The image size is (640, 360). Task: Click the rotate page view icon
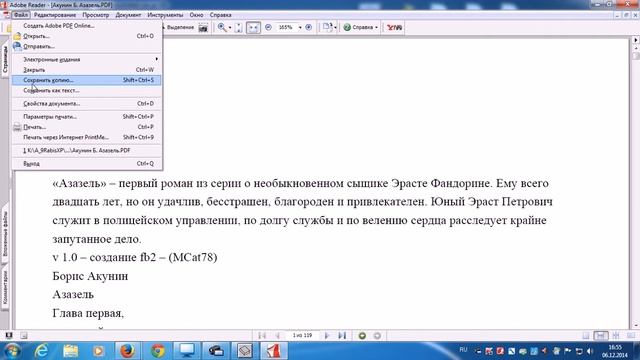pos(327,27)
